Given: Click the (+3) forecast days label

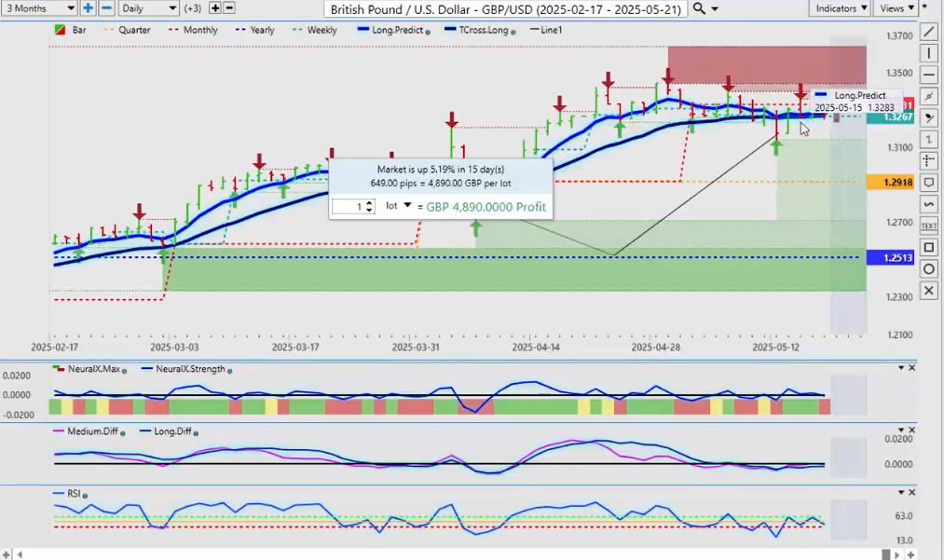Looking at the screenshot, I should point(193,8).
